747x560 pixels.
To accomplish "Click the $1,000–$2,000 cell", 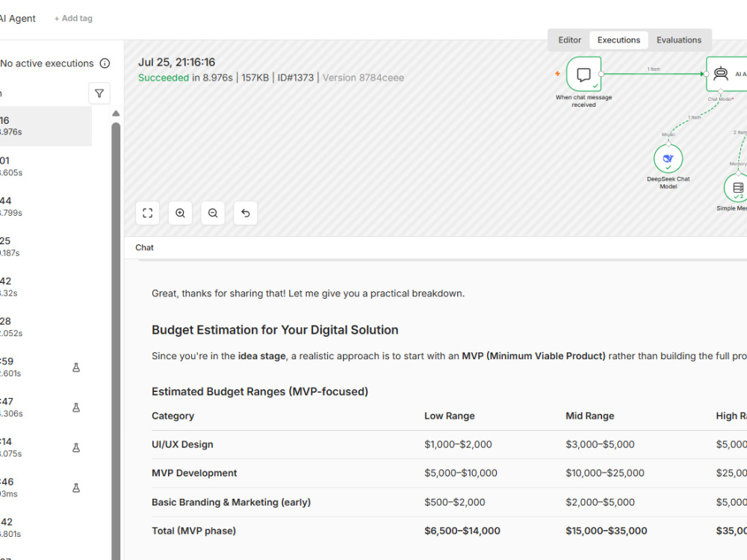I will (x=459, y=444).
